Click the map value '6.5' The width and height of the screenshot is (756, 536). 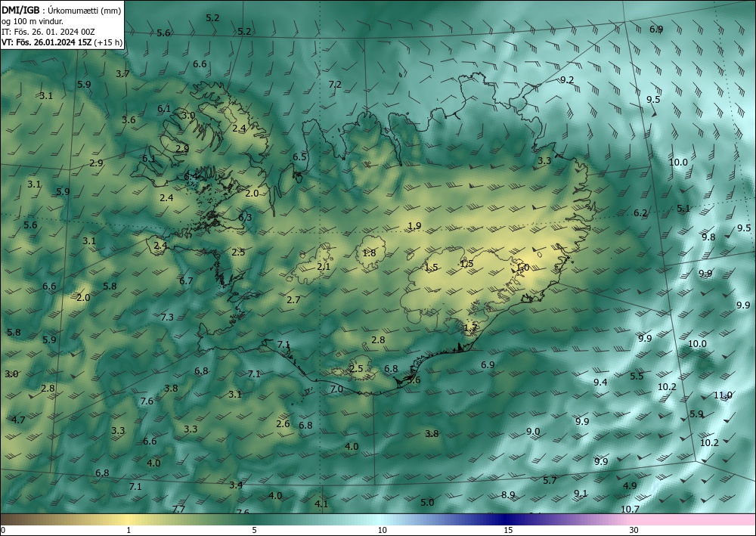[299, 156]
